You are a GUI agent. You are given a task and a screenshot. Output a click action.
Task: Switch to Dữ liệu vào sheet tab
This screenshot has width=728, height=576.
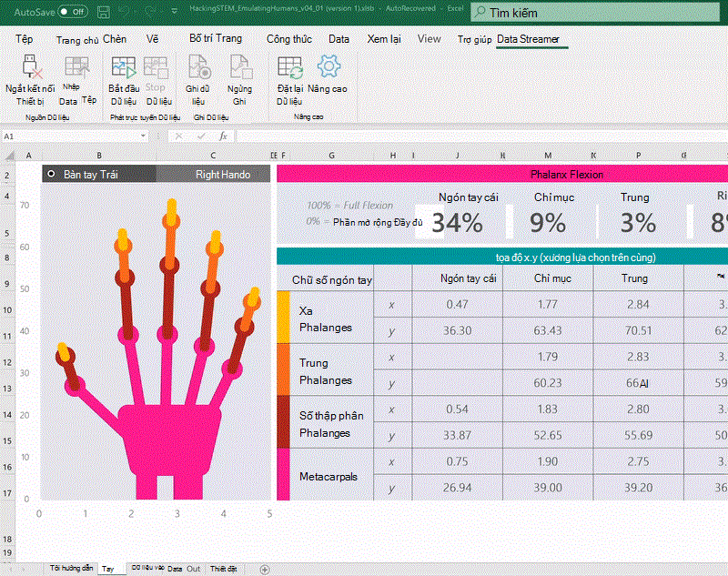(147, 568)
